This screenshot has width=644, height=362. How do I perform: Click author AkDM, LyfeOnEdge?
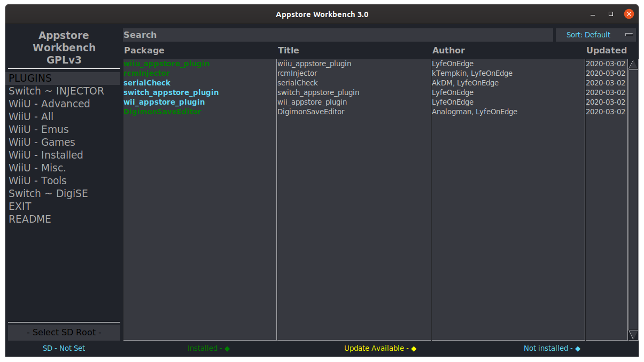click(x=465, y=83)
